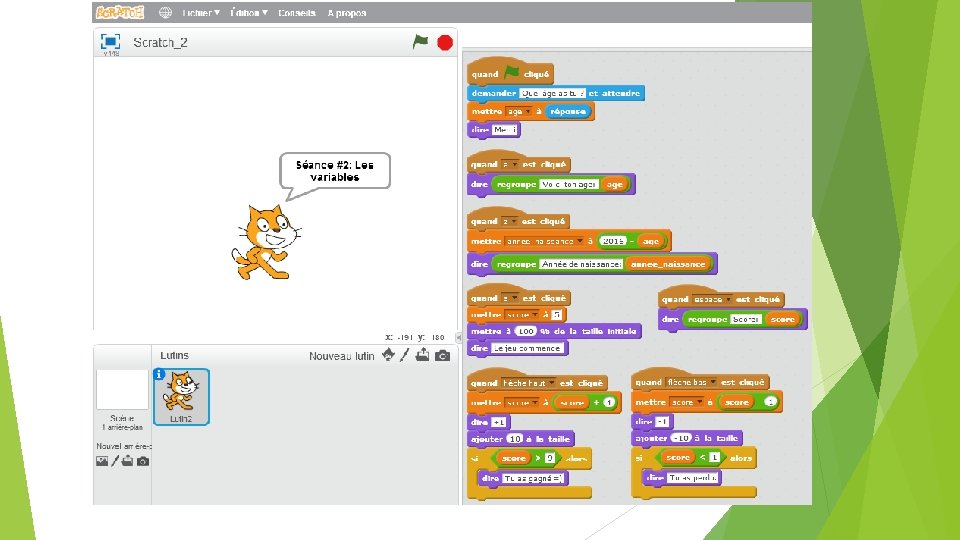Edit the "100" size percentage field
Image resolution: width=960 pixels, height=540 pixels.
point(525,331)
